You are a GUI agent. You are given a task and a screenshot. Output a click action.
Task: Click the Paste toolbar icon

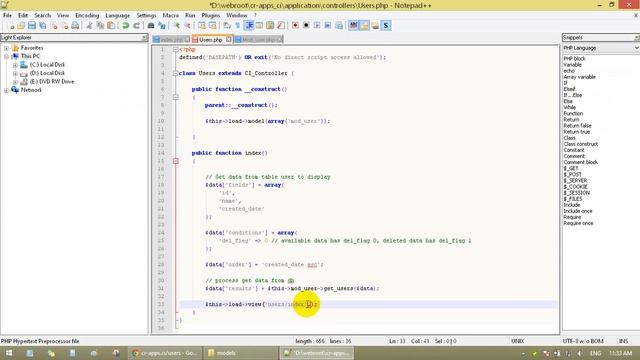(x=111, y=26)
